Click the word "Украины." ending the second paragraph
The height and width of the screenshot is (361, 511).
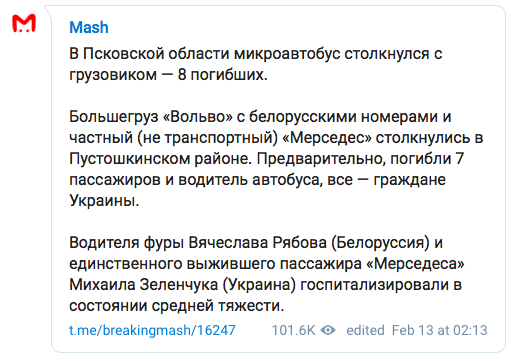tap(104, 201)
